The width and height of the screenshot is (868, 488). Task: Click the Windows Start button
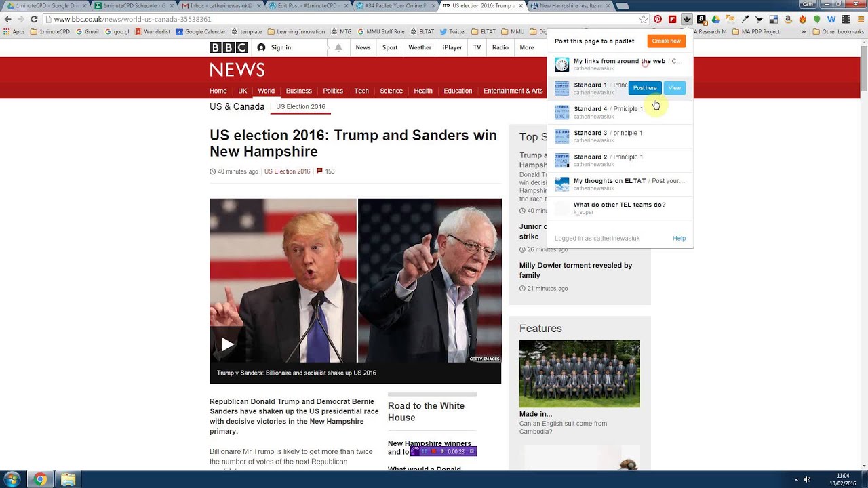(13, 479)
